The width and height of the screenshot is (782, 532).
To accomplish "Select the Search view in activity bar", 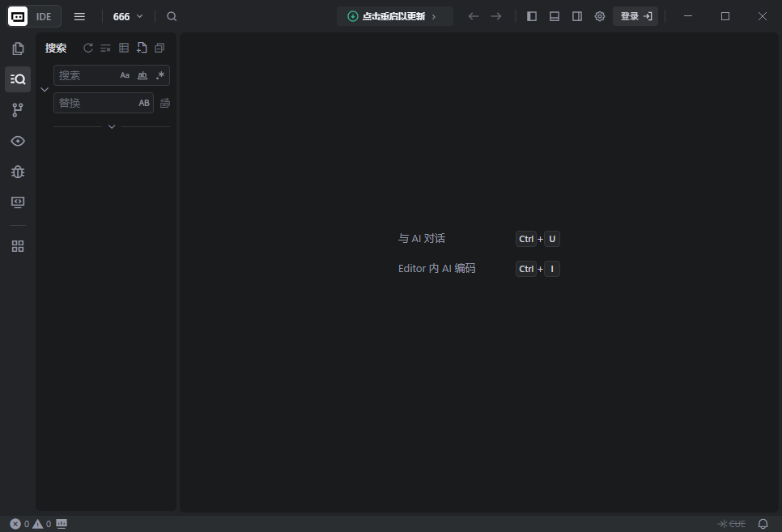I will (x=18, y=79).
